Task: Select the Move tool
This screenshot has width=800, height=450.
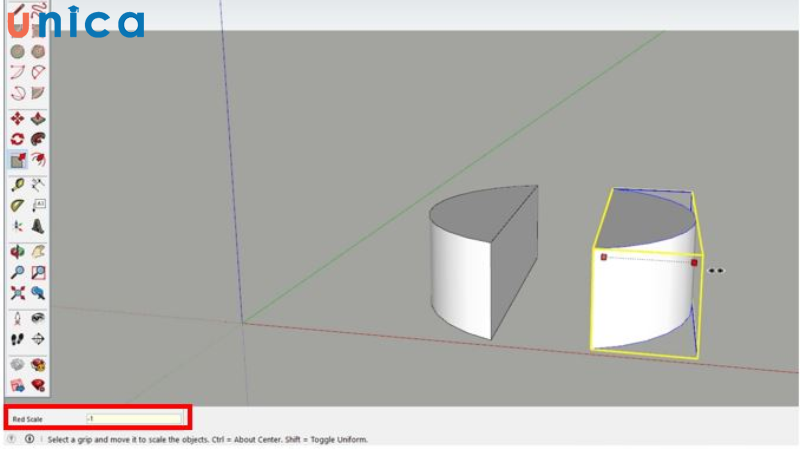Action: coord(18,119)
